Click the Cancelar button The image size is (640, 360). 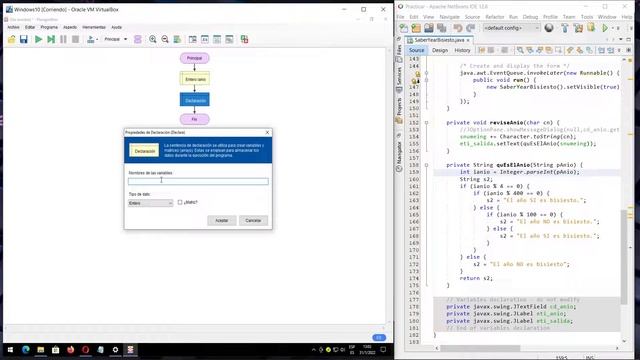(253, 220)
